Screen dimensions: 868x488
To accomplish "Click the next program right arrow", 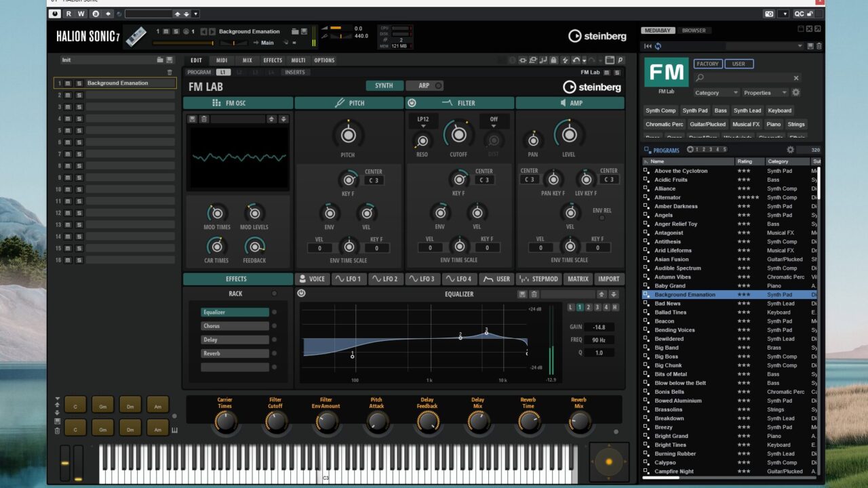I will point(212,31).
